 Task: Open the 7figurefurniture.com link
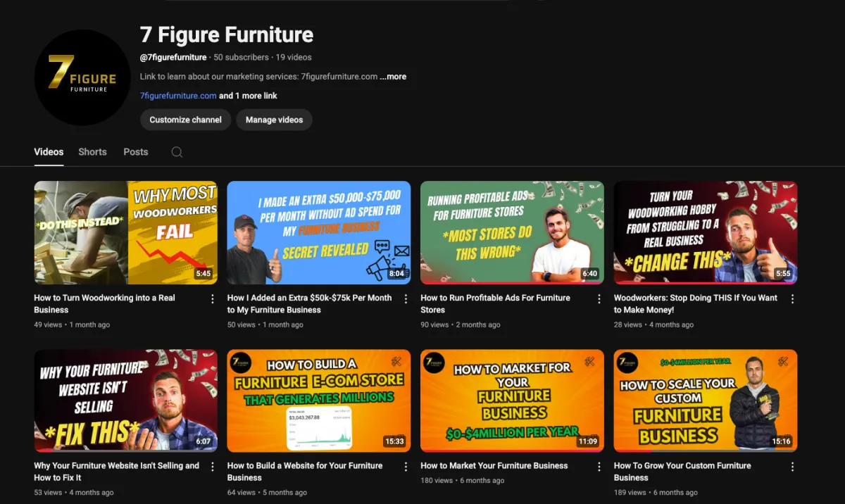(178, 96)
